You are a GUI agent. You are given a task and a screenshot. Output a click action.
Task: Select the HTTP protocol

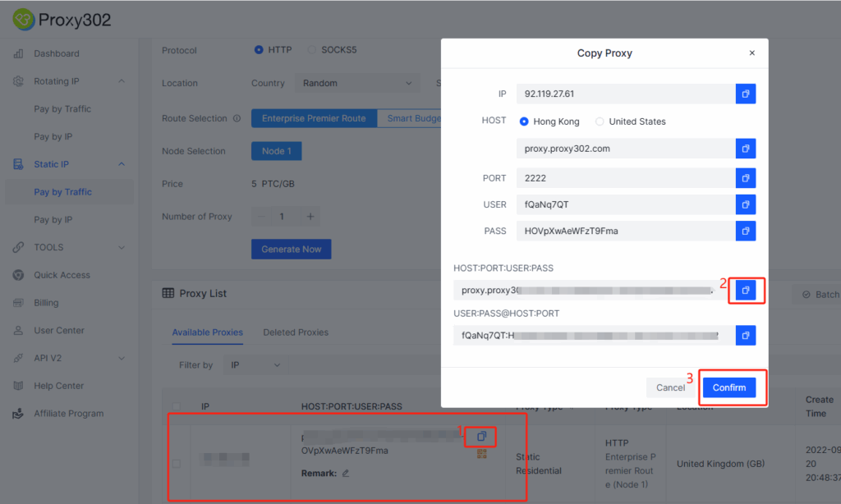pyautogui.click(x=273, y=50)
